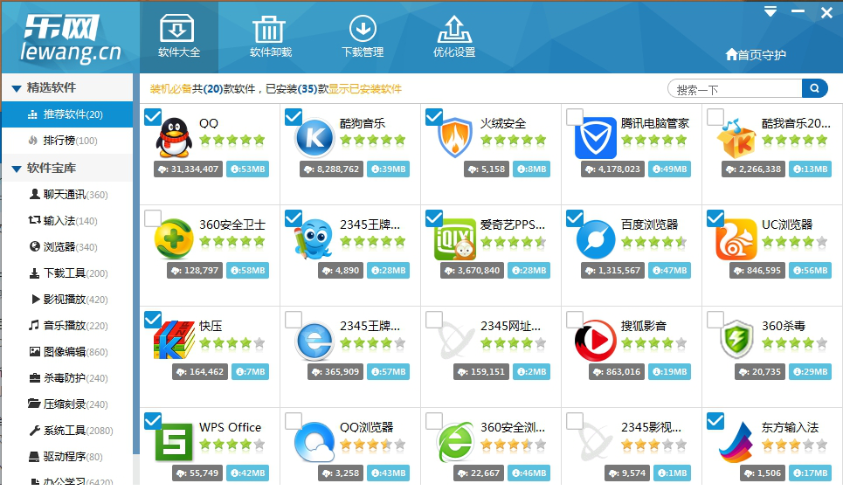The width and height of the screenshot is (843, 504).
Task: Open the 软件卸载 tab
Action: (x=271, y=36)
